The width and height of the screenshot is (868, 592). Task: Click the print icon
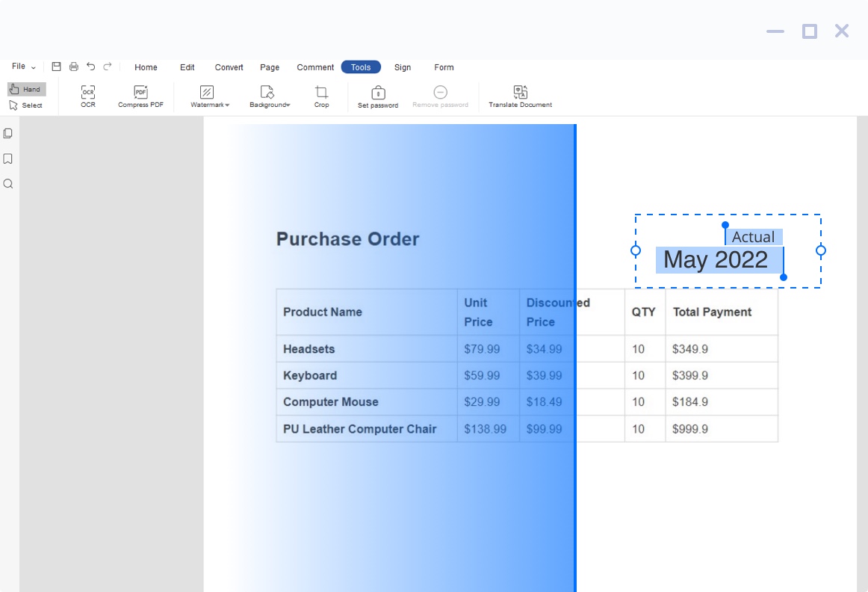click(x=73, y=67)
